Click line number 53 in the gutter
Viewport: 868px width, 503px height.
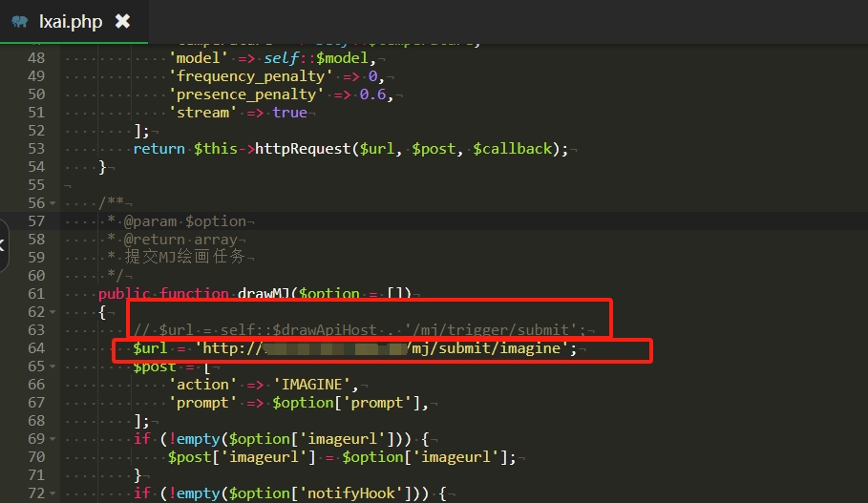pyautogui.click(x=35, y=149)
